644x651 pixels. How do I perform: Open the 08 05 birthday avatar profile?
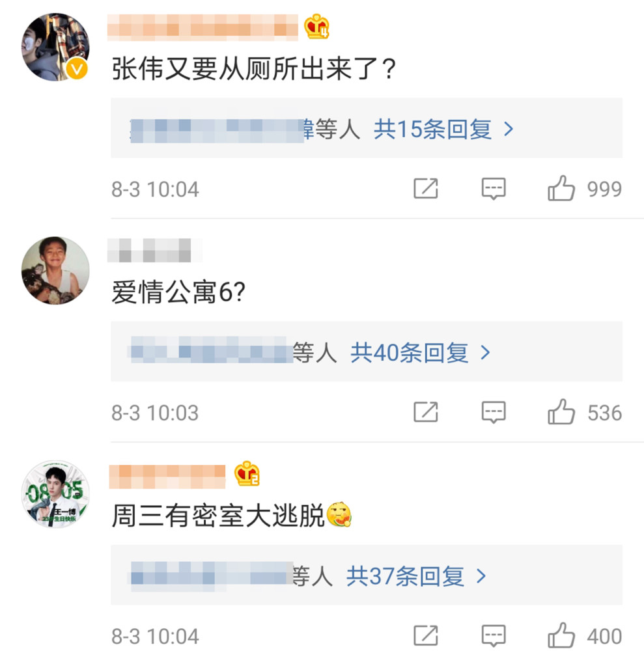[x=55, y=494]
